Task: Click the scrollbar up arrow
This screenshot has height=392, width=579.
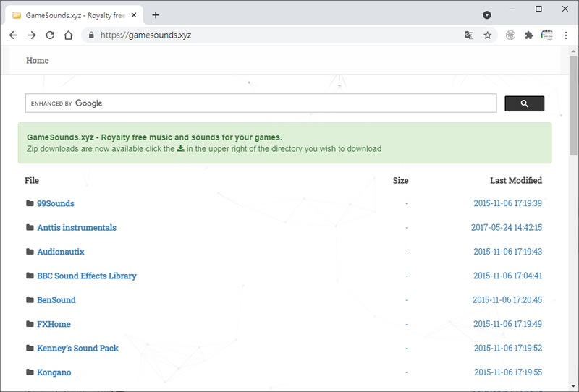Action: 573,51
